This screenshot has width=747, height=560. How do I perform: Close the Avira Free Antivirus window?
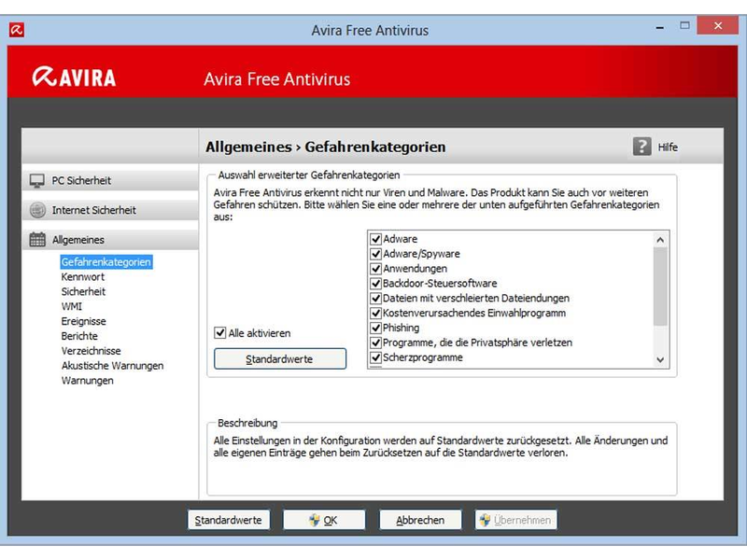pyautogui.click(x=717, y=26)
